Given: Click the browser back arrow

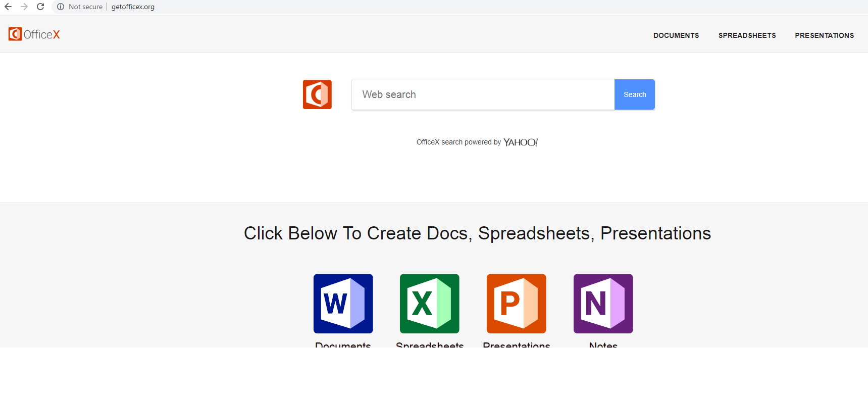Looking at the screenshot, I should 8,7.
